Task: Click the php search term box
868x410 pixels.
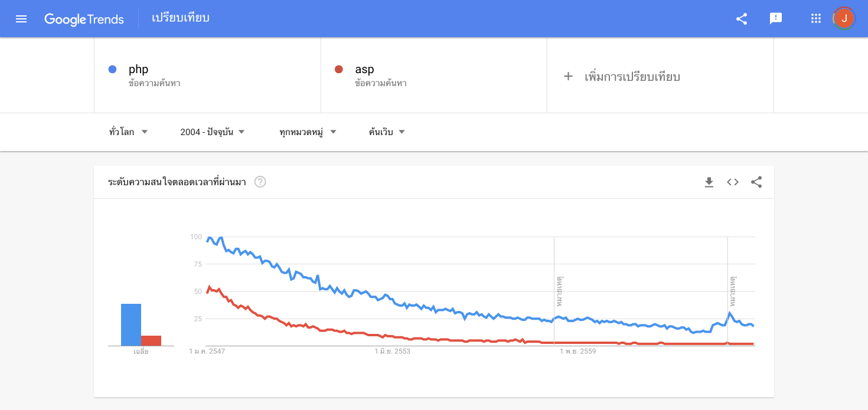Action: [x=207, y=76]
